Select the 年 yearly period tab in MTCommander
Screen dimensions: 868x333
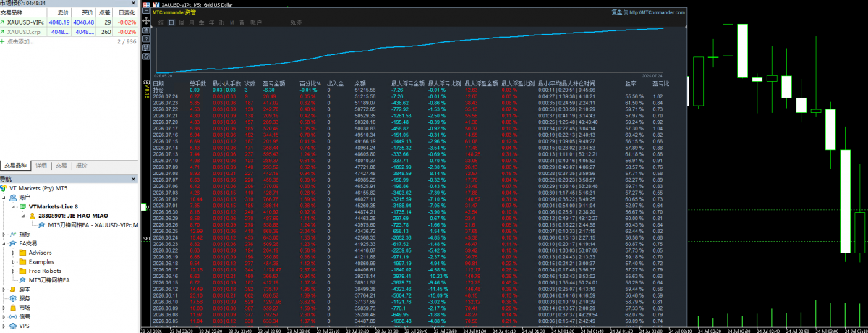(x=211, y=22)
